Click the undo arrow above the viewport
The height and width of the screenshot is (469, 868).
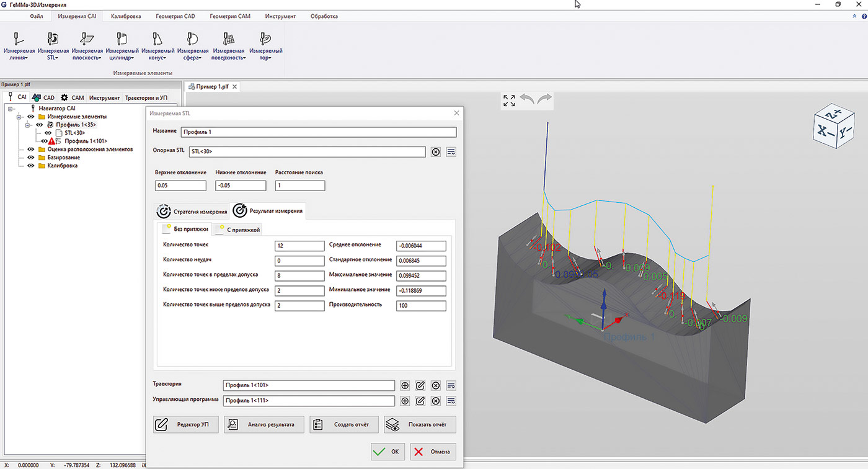click(526, 99)
